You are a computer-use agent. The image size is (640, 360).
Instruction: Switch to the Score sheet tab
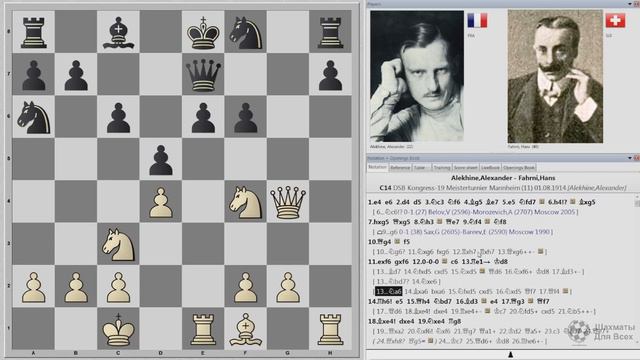click(465, 168)
